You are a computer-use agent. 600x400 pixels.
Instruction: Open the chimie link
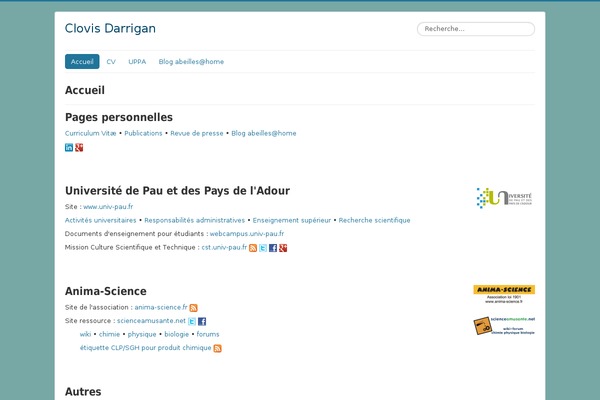109,334
